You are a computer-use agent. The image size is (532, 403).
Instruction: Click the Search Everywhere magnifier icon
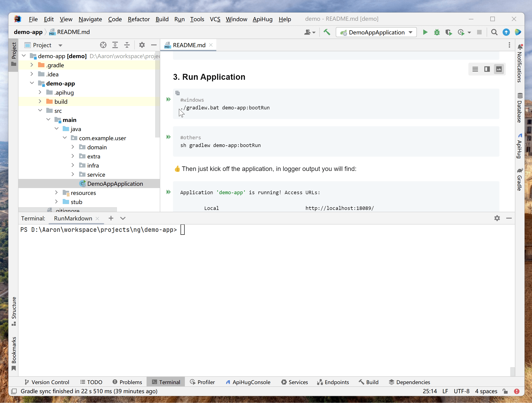pyautogui.click(x=494, y=32)
